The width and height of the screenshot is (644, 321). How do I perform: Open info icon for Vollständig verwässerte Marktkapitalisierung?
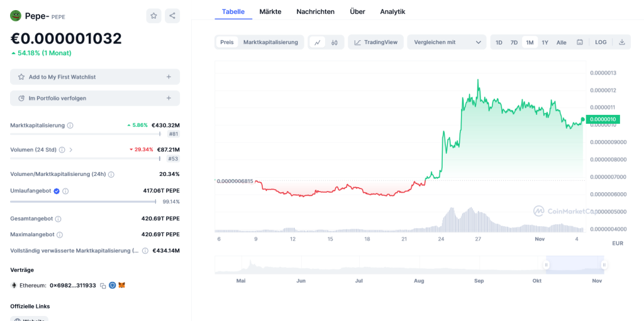tap(145, 251)
